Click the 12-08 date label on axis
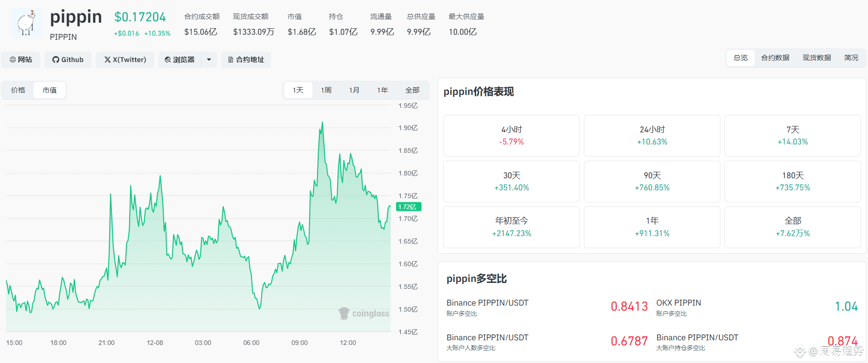 click(155, 343)
